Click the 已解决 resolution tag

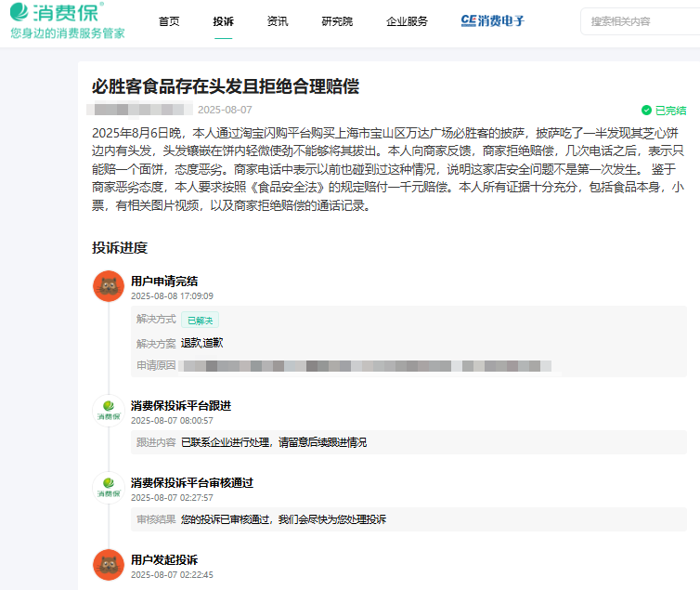tap(200, 321)
